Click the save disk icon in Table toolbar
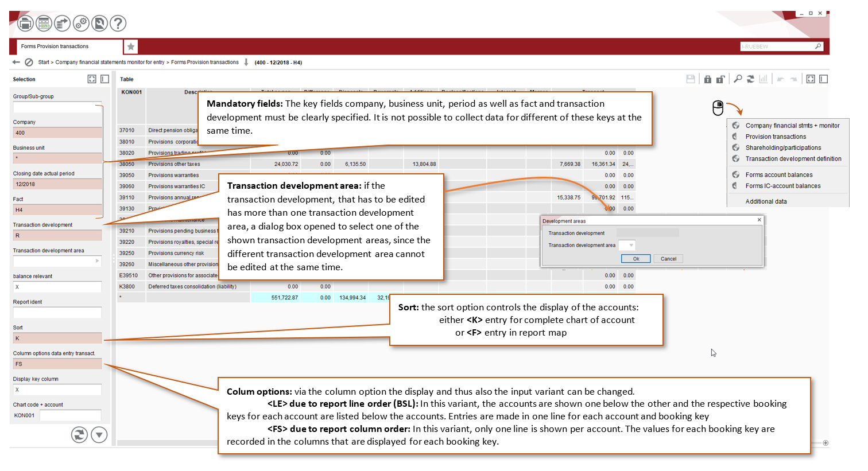 [x=691, y=79]
